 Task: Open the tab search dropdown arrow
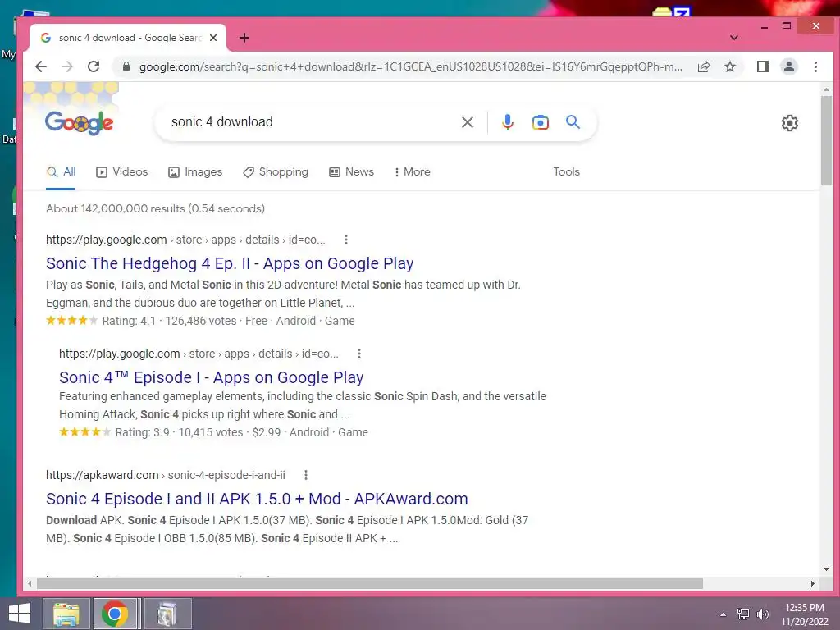pyautogui.click(x=734, y=38)
